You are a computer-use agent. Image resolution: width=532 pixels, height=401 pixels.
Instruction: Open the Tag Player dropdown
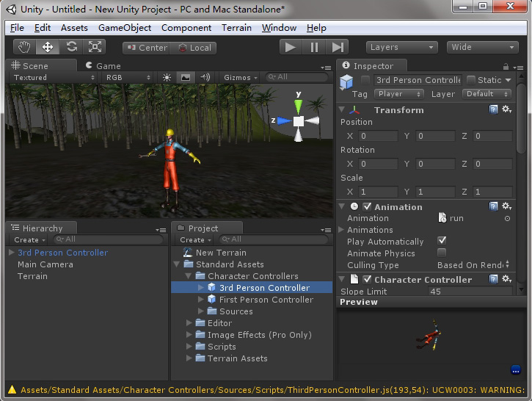399,94
